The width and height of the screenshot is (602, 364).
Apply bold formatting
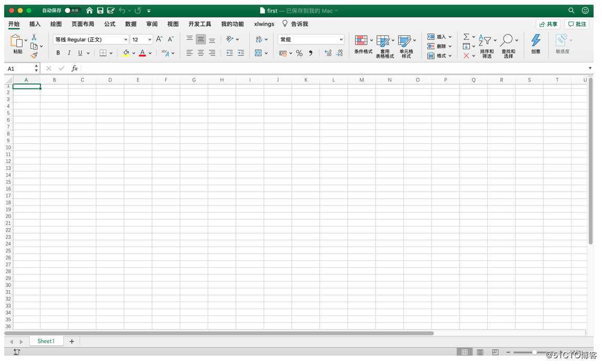(58, 53)
